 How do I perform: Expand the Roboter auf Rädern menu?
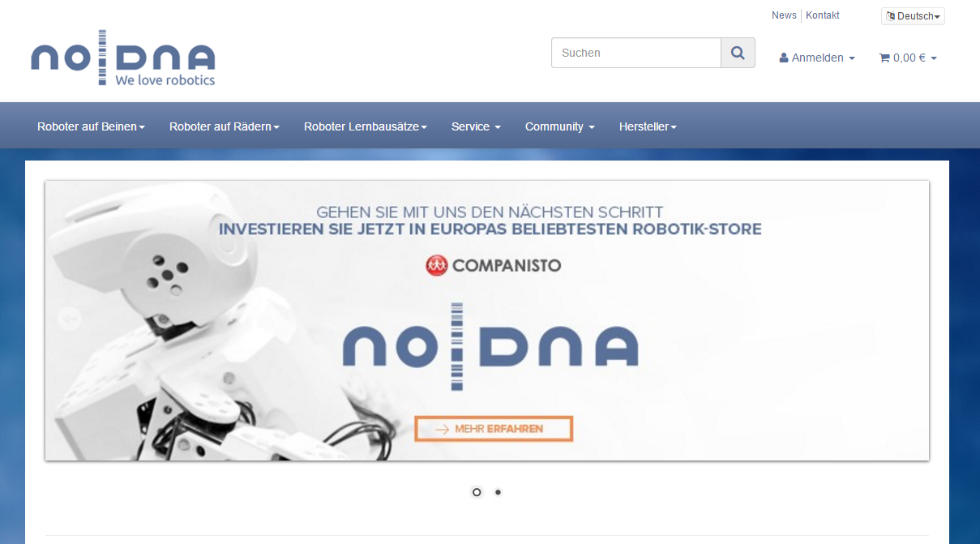pyautogui.click(x=225, y=126)
